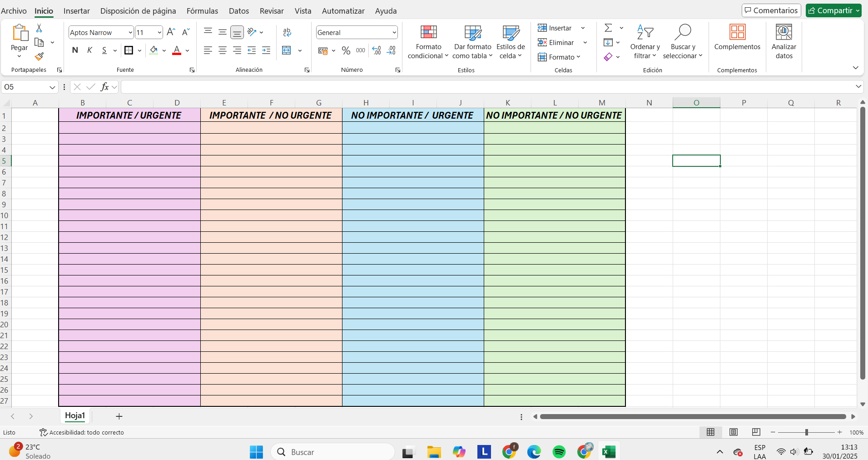This screenshot has height=460, width=868.
Task: Click the red font color A icon
Action: (177, 50)
